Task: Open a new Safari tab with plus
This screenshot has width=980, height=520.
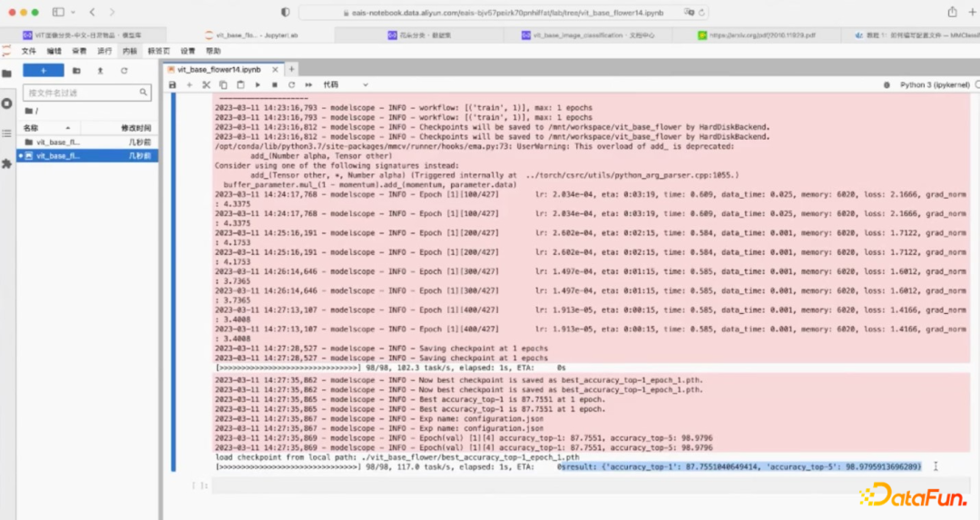Action: tap(973, 12)
